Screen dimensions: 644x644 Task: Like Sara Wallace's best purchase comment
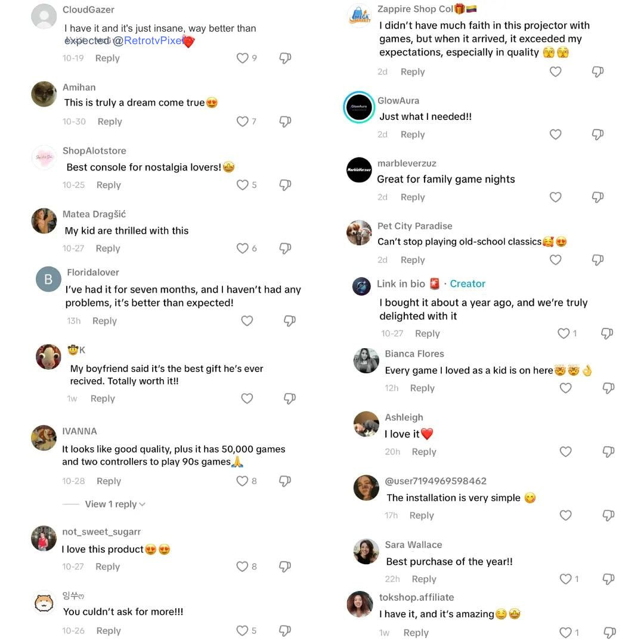[565, 579]
